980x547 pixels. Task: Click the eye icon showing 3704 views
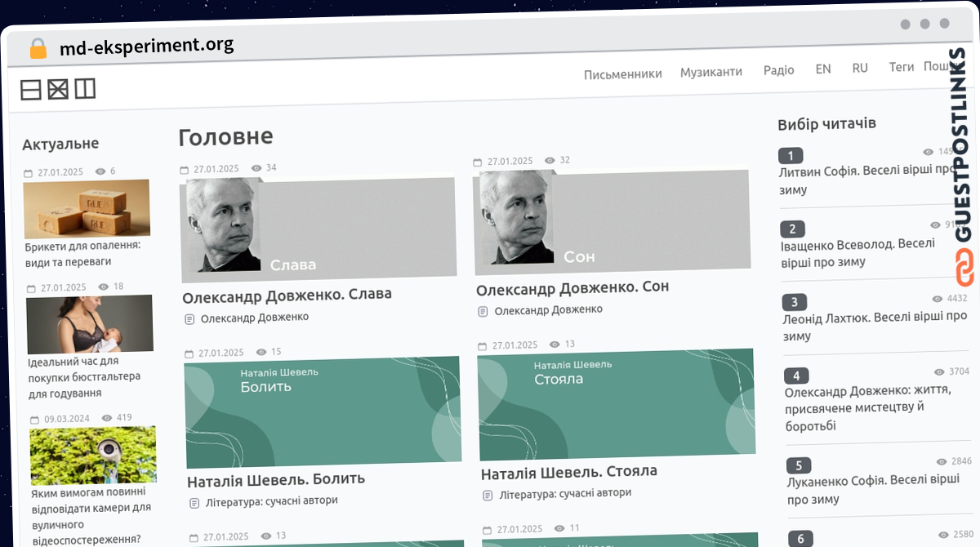tap(941, 371)
